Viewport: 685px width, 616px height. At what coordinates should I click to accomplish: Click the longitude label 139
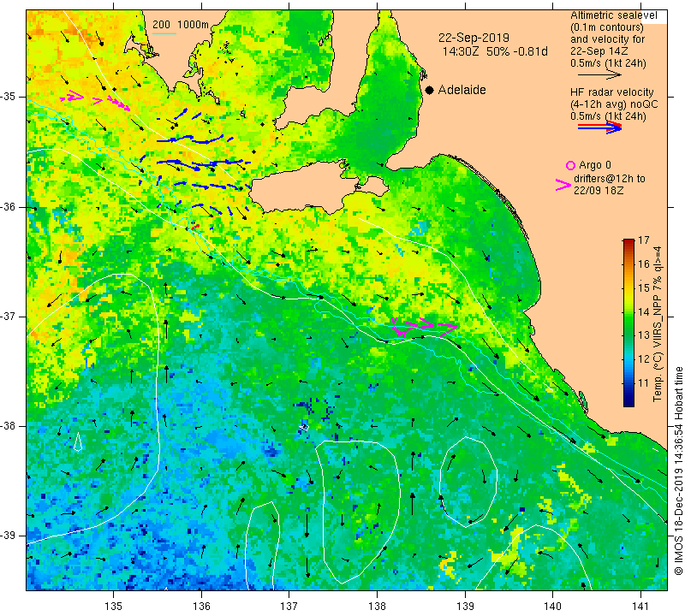[x=465, y=606]
